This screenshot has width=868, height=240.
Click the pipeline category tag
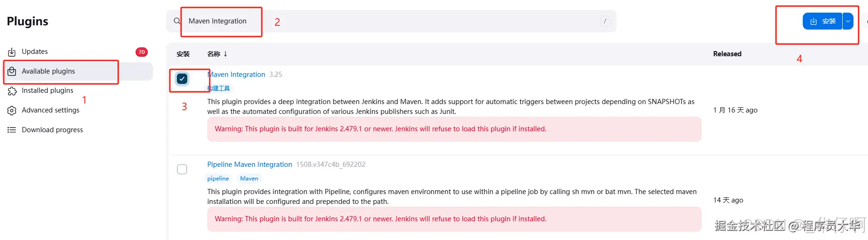pyautogui.click(x=218, y=179)
